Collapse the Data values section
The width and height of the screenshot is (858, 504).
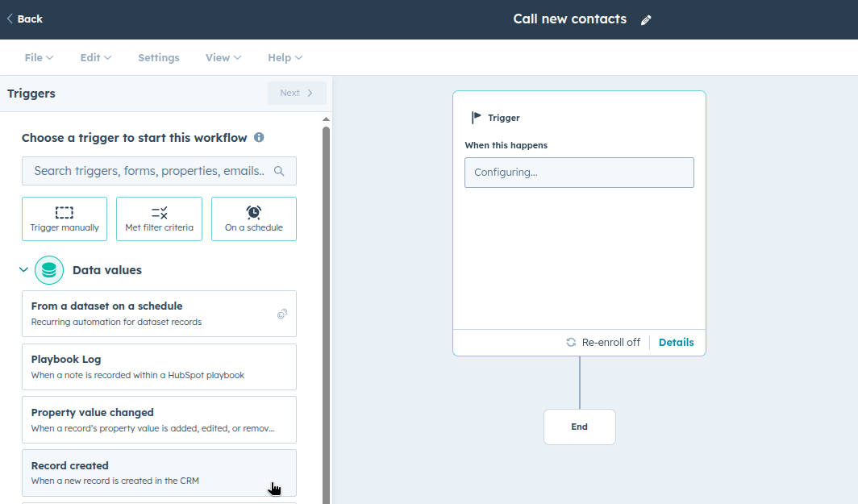(x=23, y=269)
